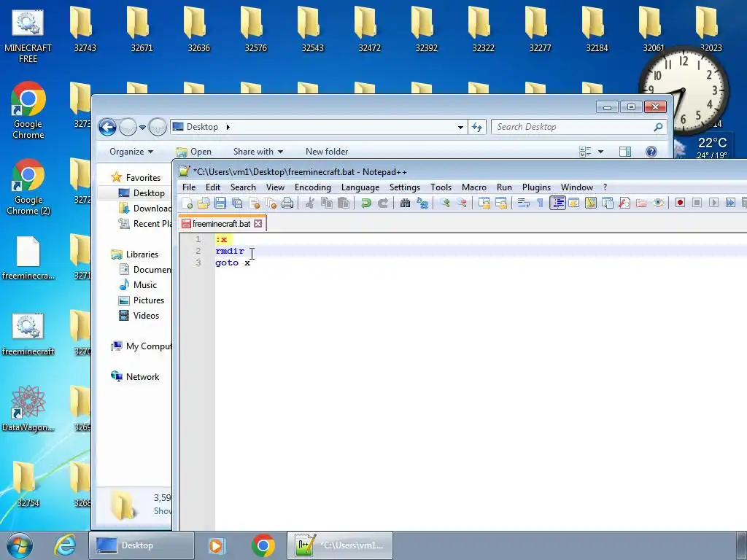Toggle word wrap in the editor

click(524, 203)
